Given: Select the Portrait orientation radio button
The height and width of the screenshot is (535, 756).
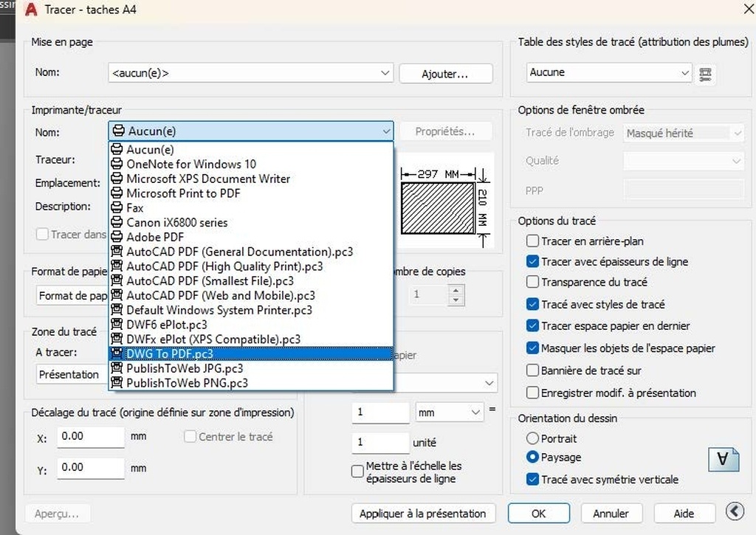Looking at the screenshot, I should pos(532,438).
